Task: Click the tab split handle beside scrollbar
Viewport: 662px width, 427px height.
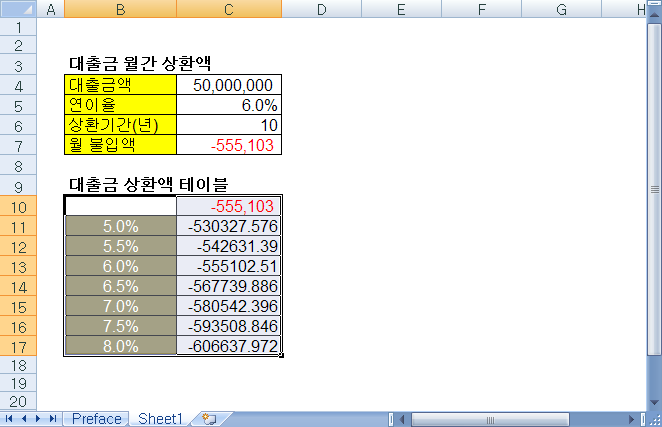Action: tap(391, 419)
